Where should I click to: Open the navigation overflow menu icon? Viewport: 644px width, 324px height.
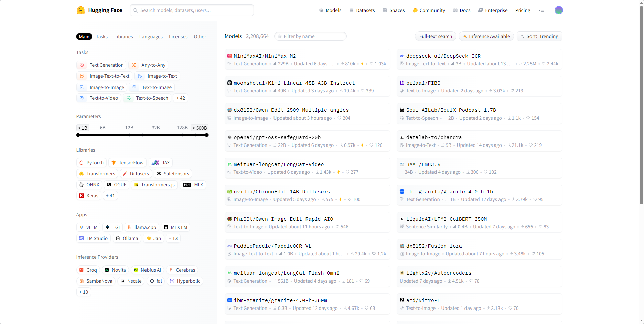541,10
